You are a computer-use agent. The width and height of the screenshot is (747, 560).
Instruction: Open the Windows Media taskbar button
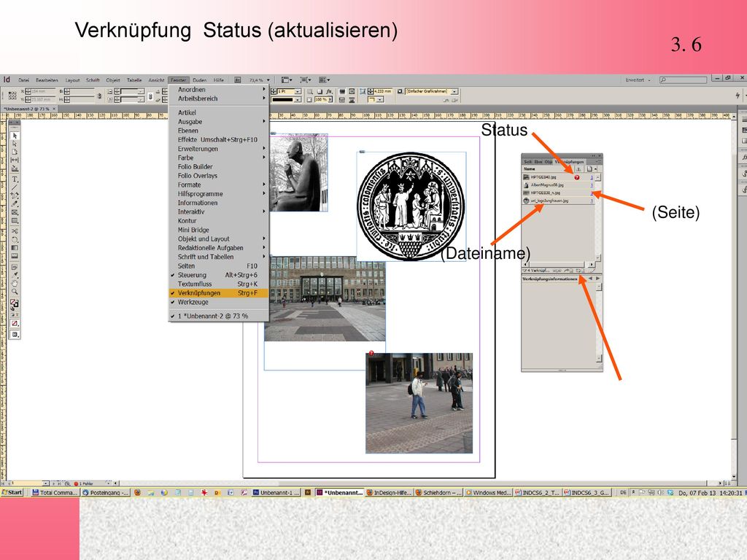click(488, 492)
